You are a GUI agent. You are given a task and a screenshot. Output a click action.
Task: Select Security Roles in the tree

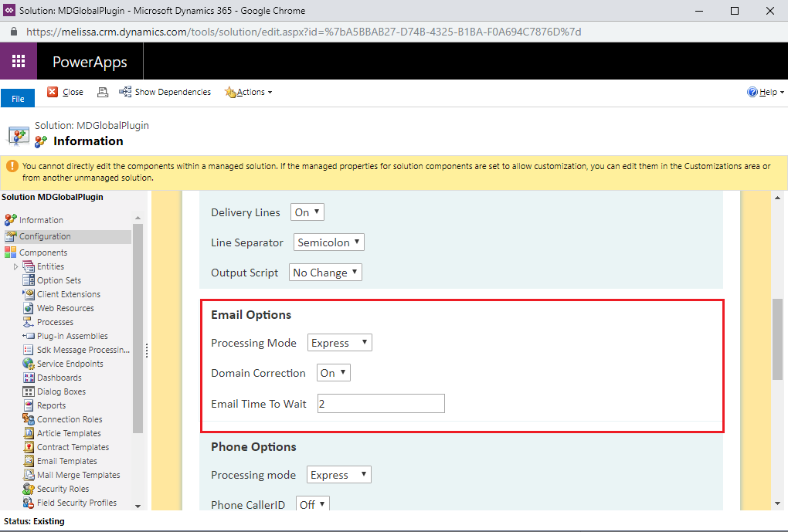(63, 489)
